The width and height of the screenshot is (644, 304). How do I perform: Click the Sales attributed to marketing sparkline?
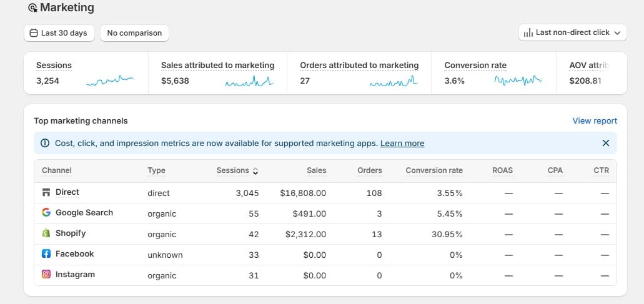249,81
